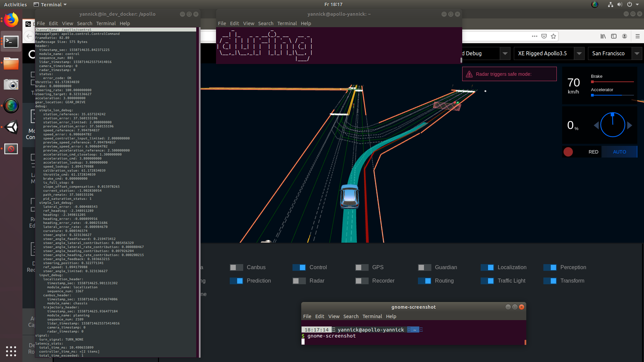Click the left turn signal arrow
This screenshot has width=644, height=362.
coord(596,125)
